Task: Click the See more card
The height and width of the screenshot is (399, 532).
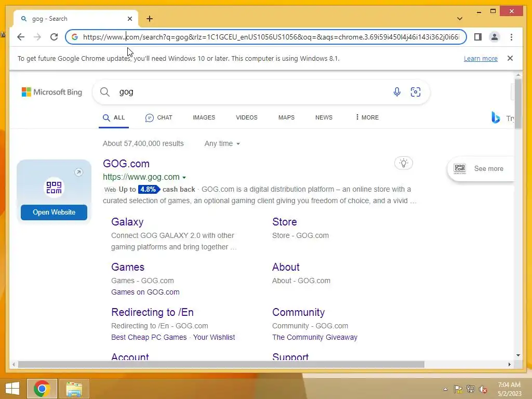Action: [481, 169]
